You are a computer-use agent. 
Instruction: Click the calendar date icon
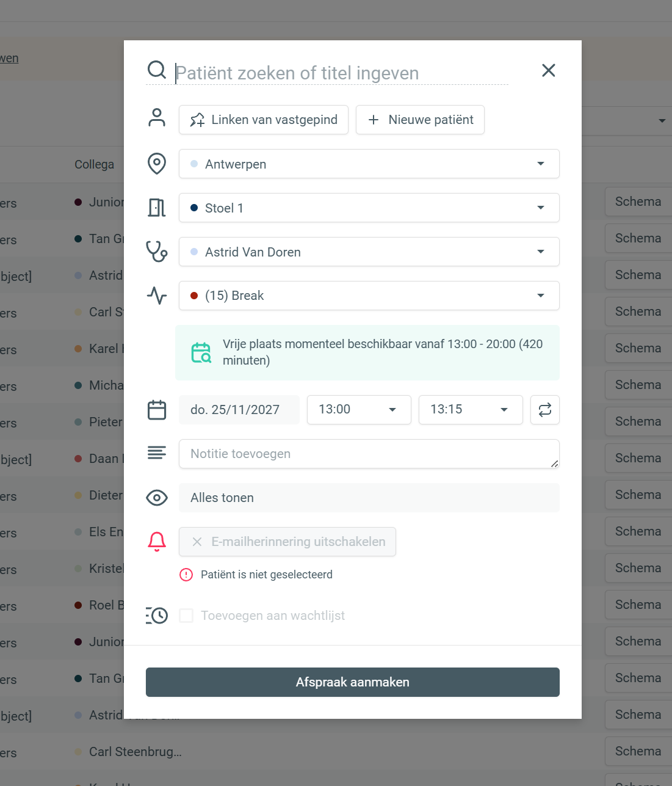[x=157, y=410]
